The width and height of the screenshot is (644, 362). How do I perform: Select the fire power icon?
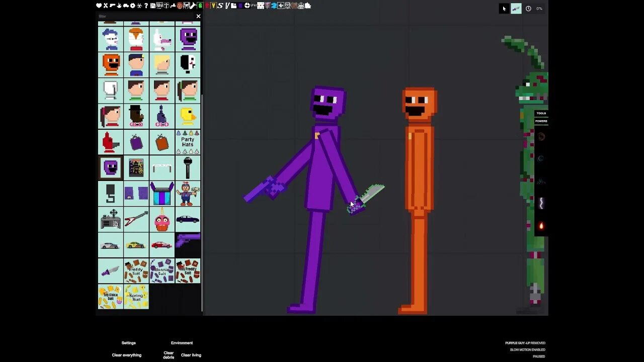click(541, 226)
